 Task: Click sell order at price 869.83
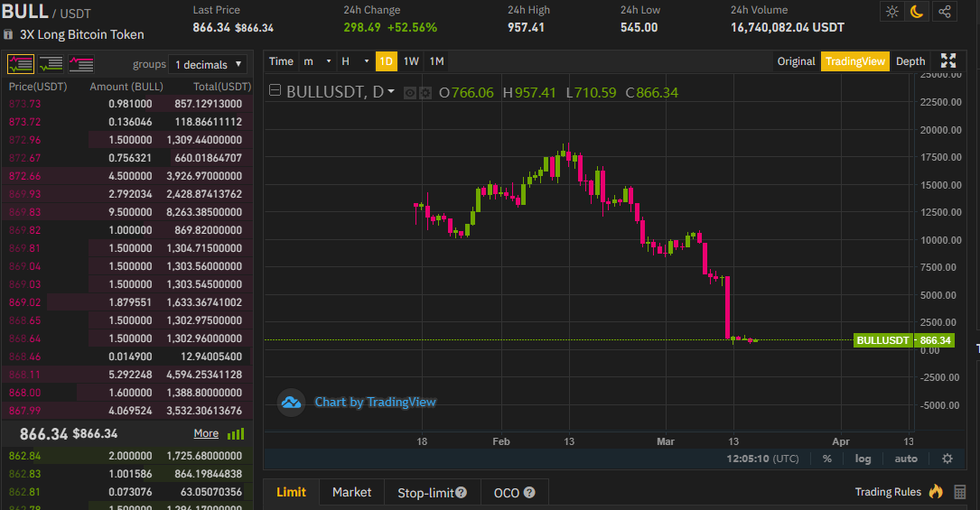(x=127, y=212)
